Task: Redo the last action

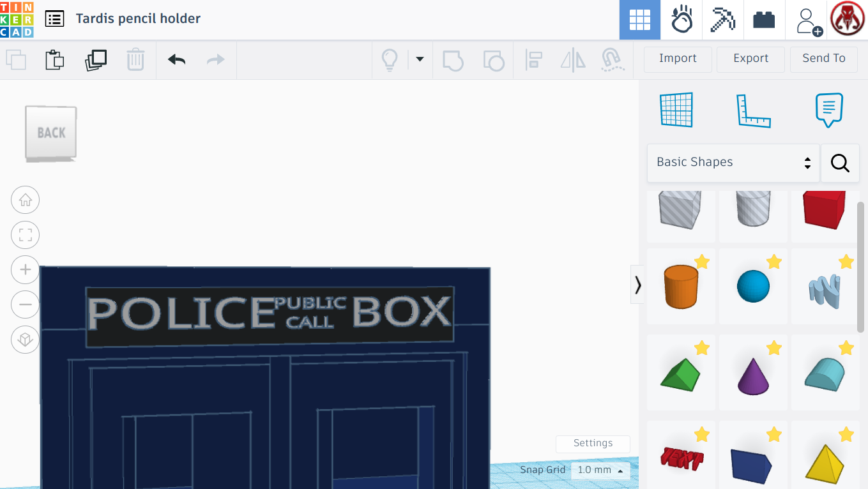Action: [x=215, y=60]
